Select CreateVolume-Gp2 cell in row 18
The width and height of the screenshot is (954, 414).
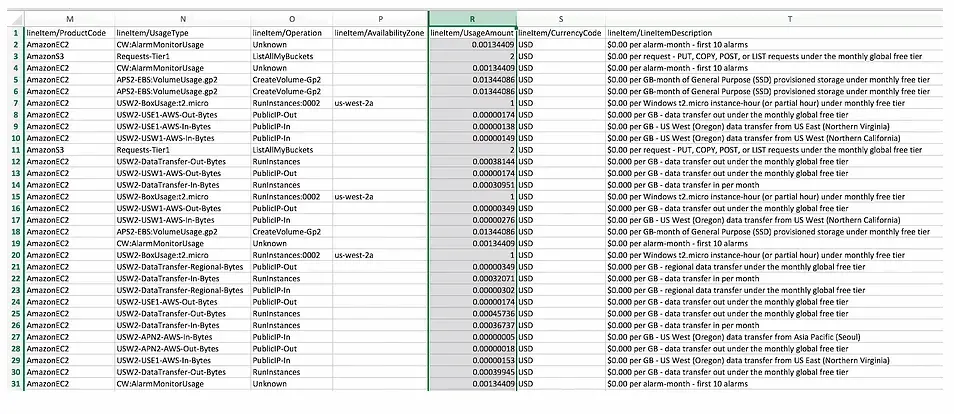pyautogui.click(x=291, y=232)
